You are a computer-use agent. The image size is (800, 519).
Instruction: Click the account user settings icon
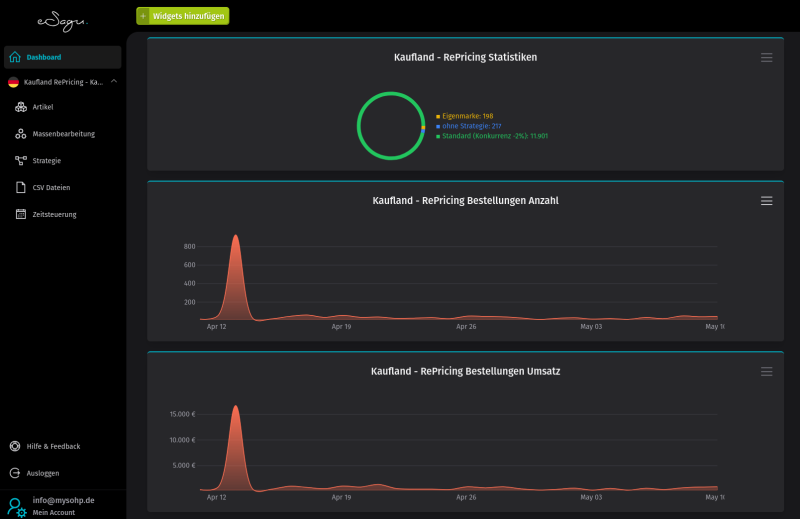click(x=16, y=507)
